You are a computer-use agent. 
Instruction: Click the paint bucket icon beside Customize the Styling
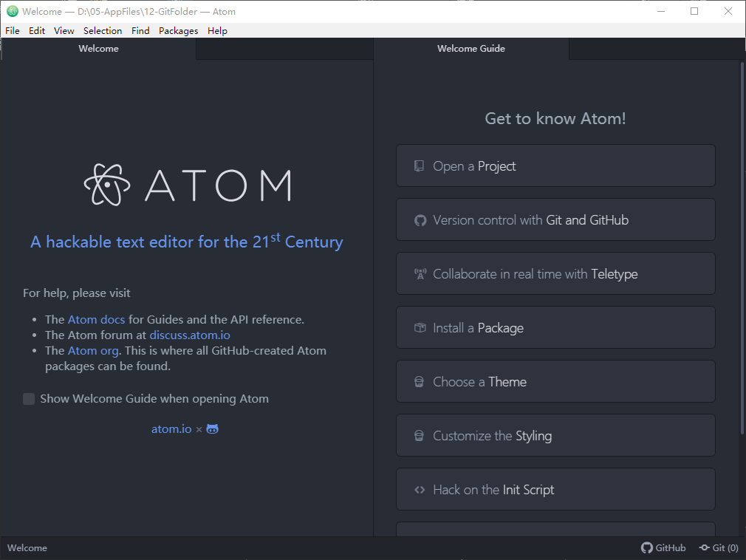point(419,435)
